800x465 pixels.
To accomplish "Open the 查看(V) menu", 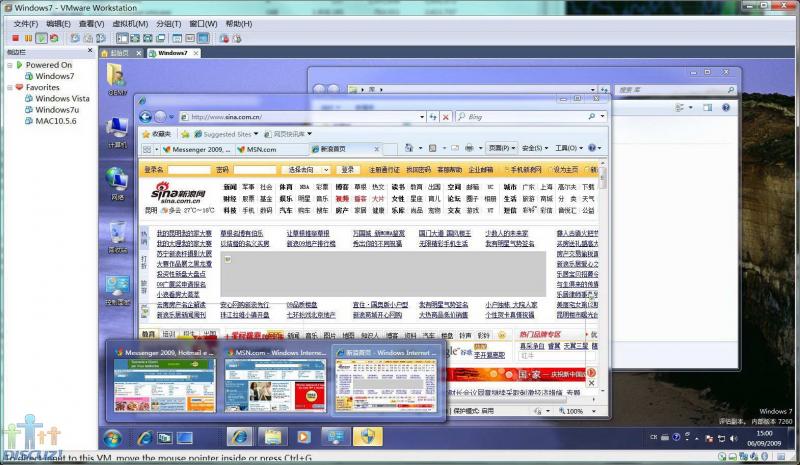I will point(91,23).
